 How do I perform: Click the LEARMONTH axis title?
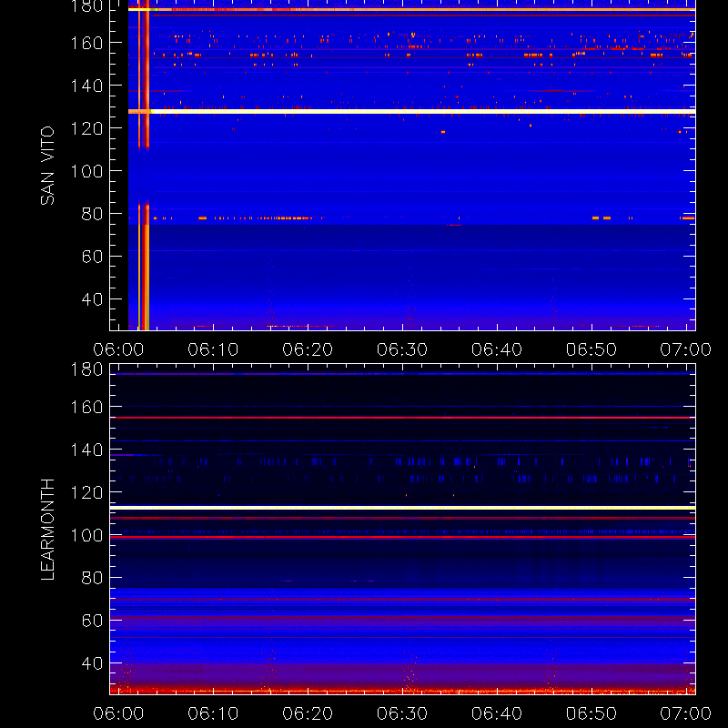(x=48, y=530)
